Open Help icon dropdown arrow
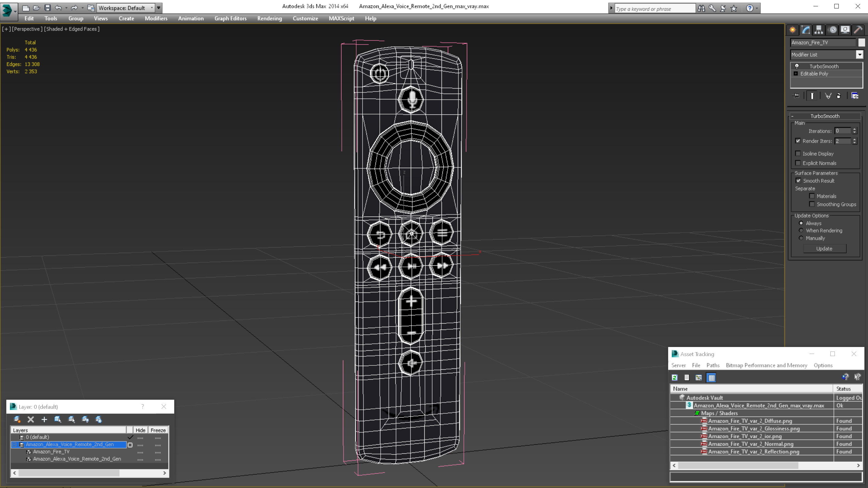Viewport: 868px width, 488px height. pyautogui.click(x=757, y=8)
